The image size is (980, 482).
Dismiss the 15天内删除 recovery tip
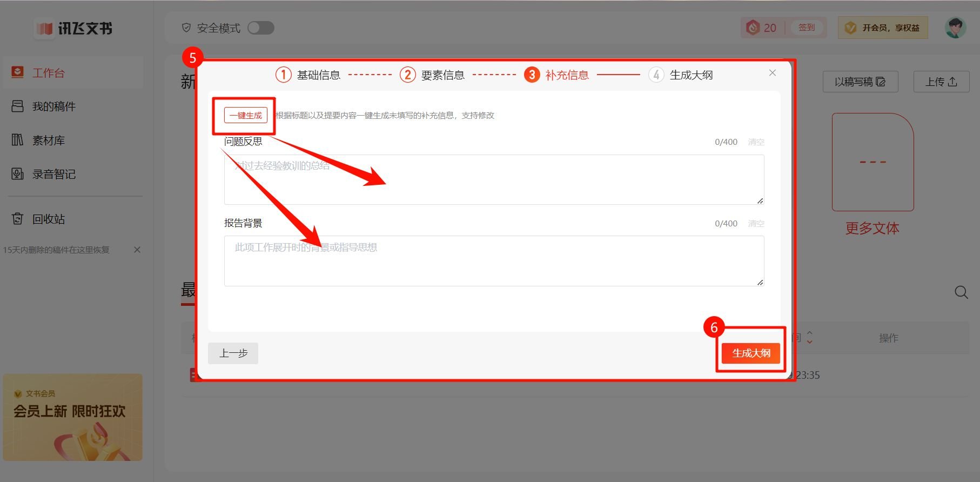click(137, 250)
